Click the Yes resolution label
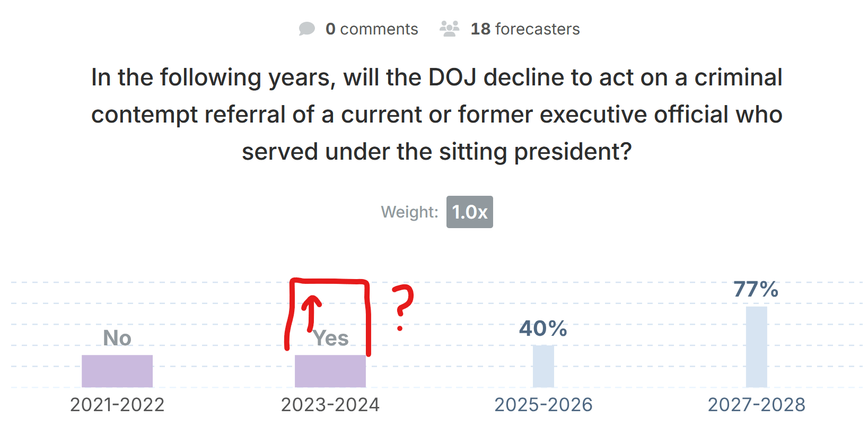 point(331,338)
